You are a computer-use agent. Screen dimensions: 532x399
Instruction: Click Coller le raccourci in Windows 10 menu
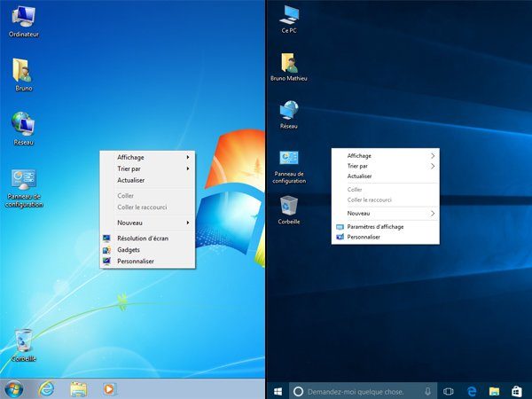pyautogui.click(x=386, y=199)
